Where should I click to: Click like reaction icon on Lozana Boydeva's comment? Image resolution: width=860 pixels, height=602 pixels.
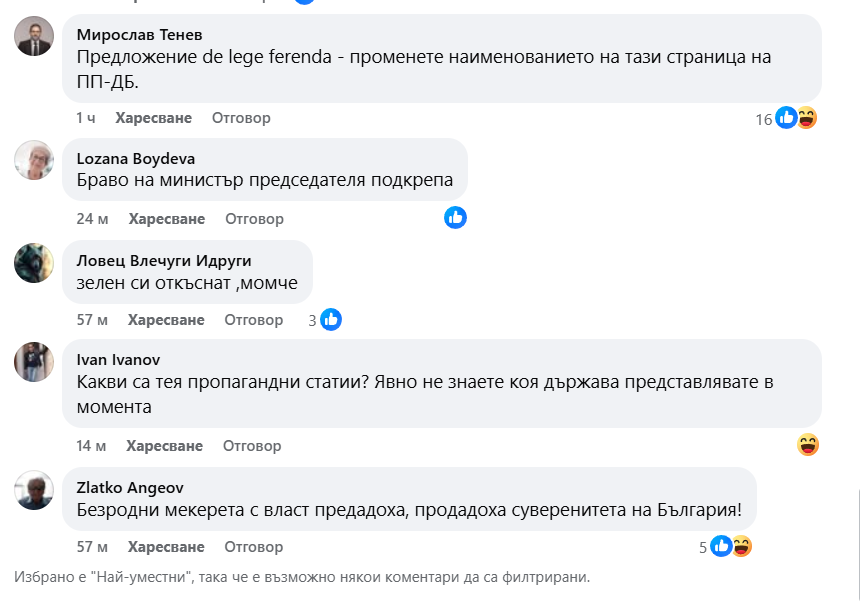[456, 217]
